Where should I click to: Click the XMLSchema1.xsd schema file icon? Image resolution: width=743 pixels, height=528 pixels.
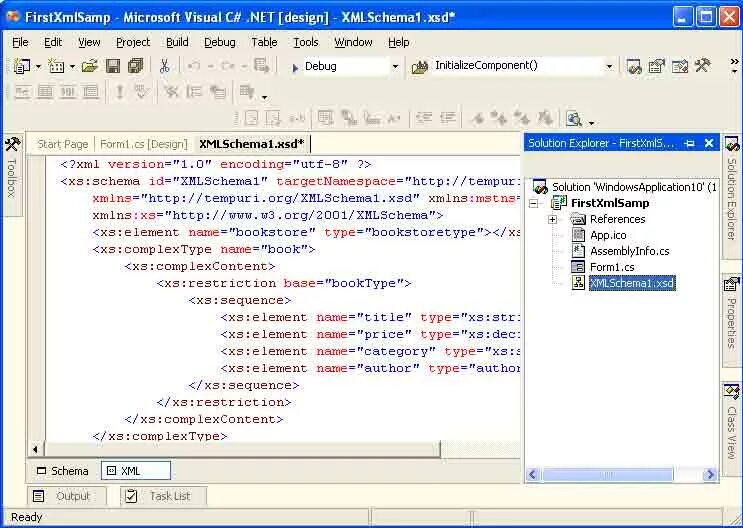(x=578, y=283)
